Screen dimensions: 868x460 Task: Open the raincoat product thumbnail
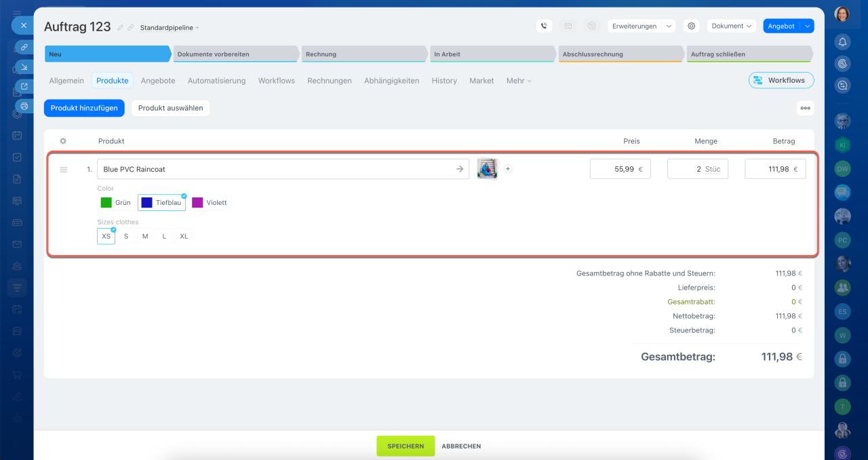click(487, 169)
